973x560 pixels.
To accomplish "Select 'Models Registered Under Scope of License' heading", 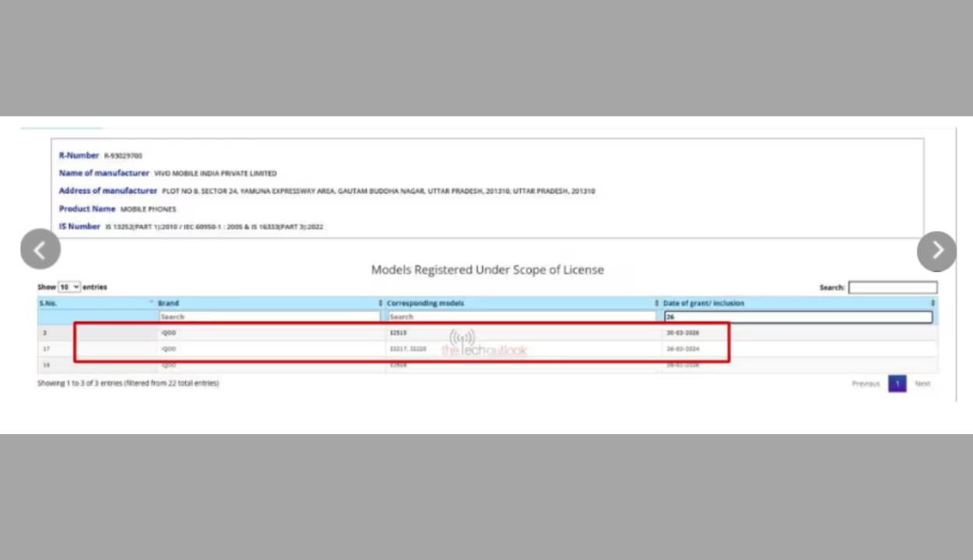I will click(x=487, y=270).
